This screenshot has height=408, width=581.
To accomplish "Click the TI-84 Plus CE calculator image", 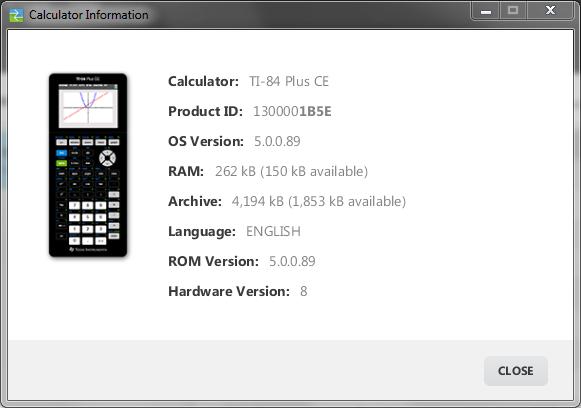I will pos(88,165).
